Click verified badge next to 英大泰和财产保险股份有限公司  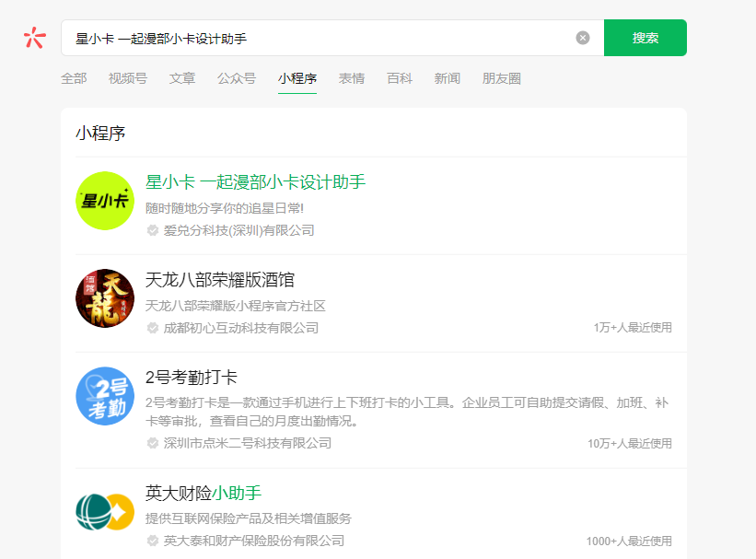(152, 541)
